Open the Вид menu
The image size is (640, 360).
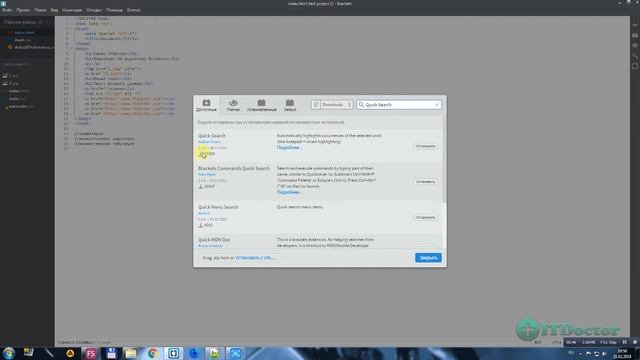pos(54,10)
